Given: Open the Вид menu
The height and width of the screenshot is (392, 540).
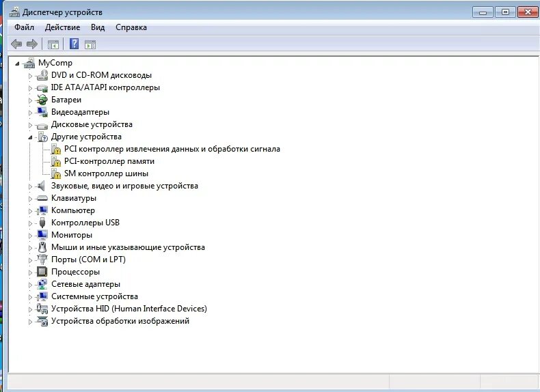Looking at the screenshot, I should click(x=98, y=27).
